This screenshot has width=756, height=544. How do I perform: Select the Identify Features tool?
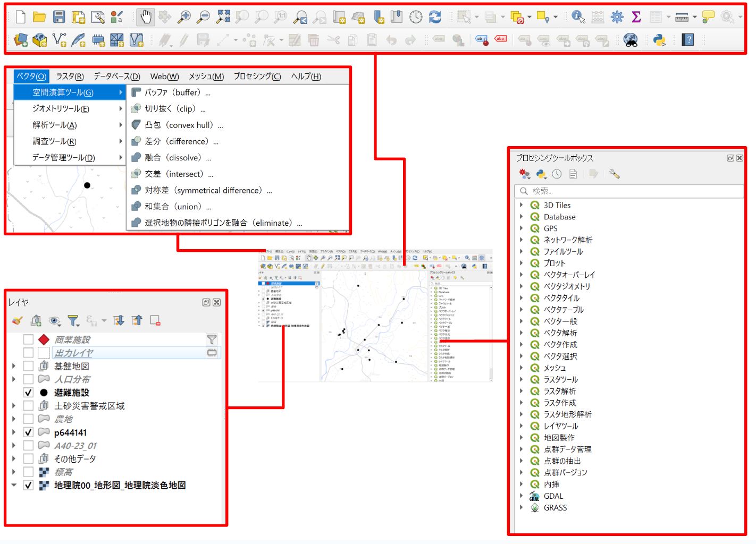pyautogui.click(x=578, y=17)
